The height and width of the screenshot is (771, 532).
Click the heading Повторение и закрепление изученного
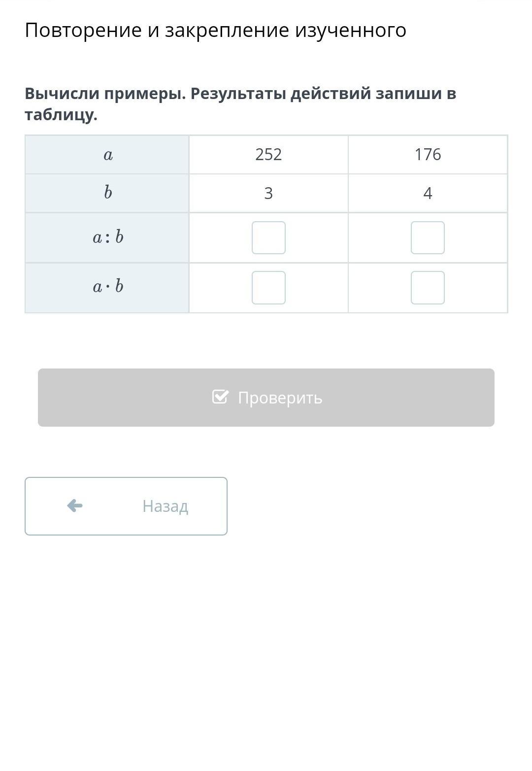tap(215, 31)
